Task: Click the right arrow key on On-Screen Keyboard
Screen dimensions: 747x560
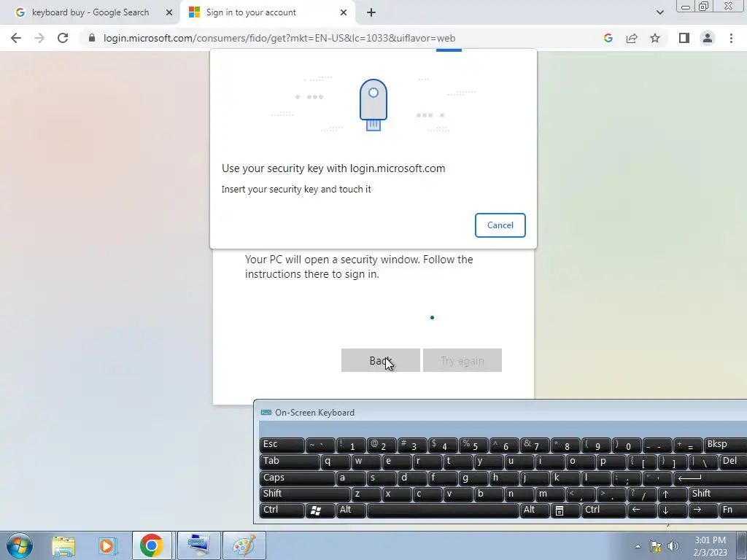Action: pyautogui.click(x=703, y=510)
